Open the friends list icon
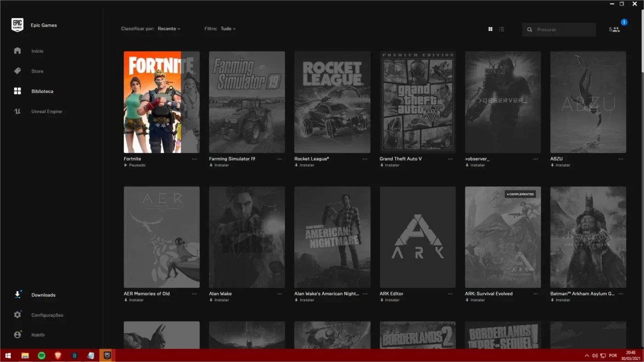This screenshot has height=362, width=644. point(615,29)
